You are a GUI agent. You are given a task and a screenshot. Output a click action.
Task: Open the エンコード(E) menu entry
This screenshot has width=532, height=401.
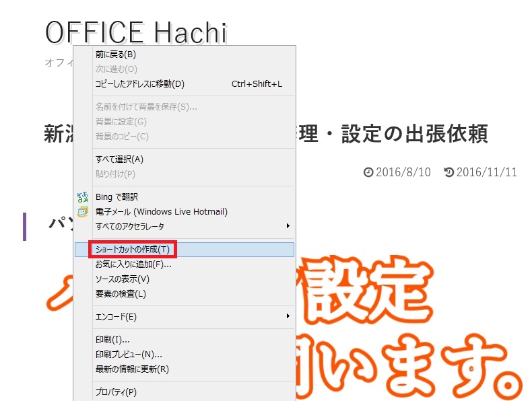[x=185, y=317]
